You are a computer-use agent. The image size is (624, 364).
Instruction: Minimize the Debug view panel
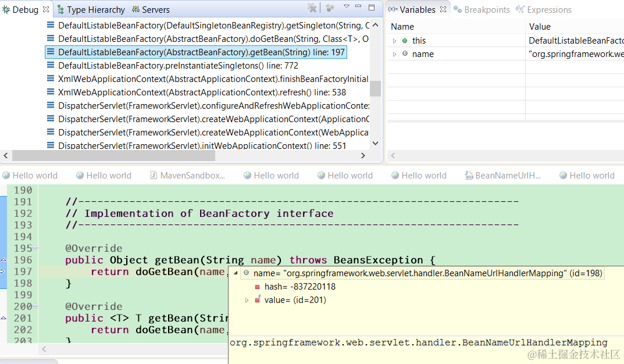358,6
